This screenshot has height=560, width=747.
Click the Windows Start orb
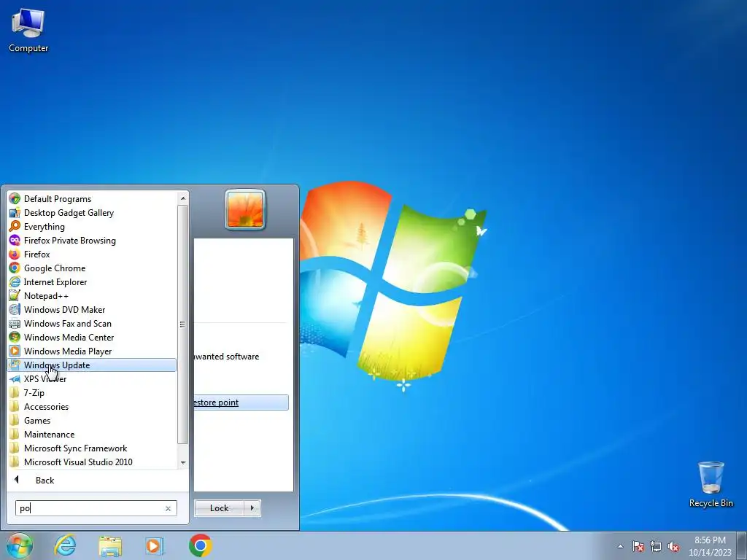[x=20, y=545]
